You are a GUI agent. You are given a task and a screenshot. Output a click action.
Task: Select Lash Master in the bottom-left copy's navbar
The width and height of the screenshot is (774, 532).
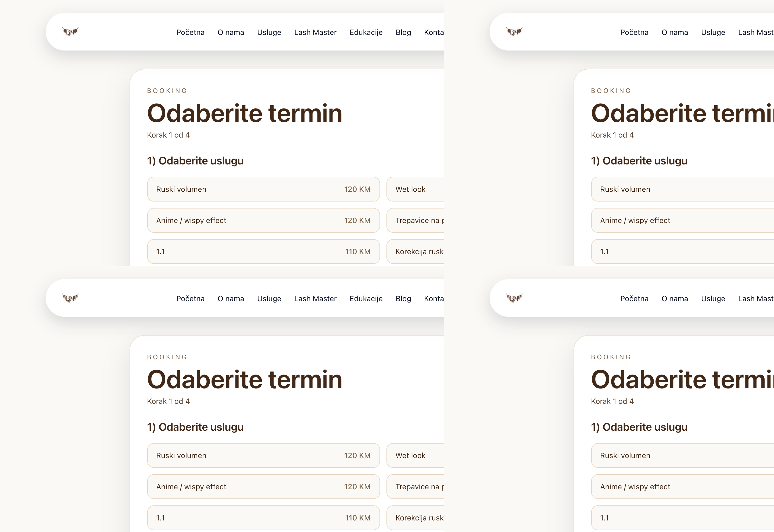(315, 299)
